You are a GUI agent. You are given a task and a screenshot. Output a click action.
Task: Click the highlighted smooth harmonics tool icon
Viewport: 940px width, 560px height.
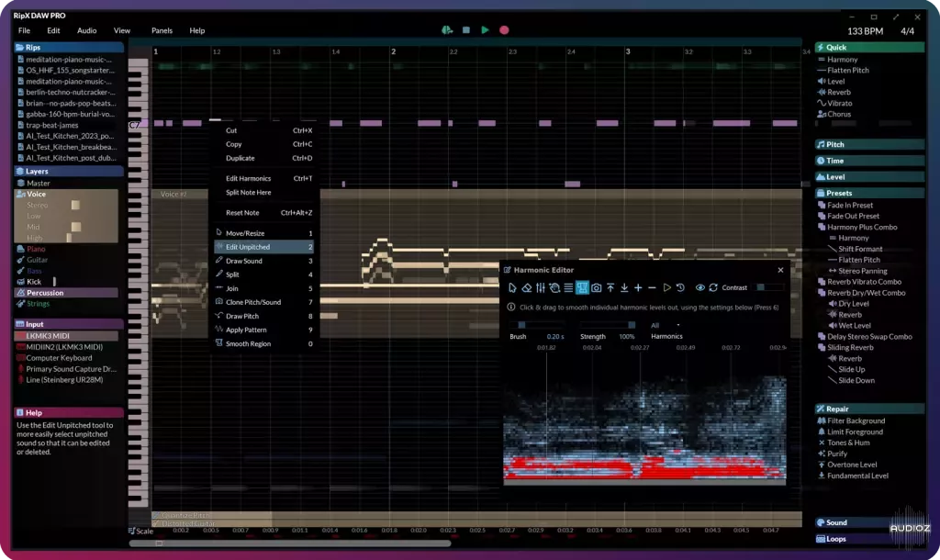click(x=582, y=287)
